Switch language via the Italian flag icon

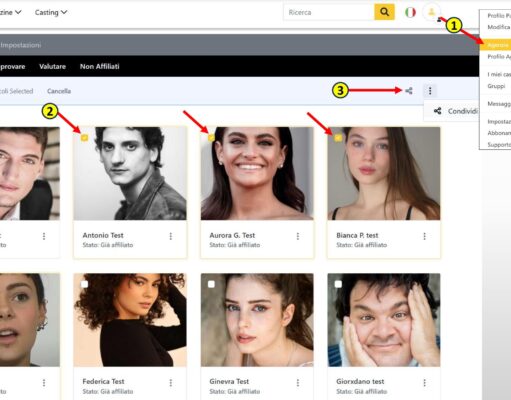tap(410, 12)
